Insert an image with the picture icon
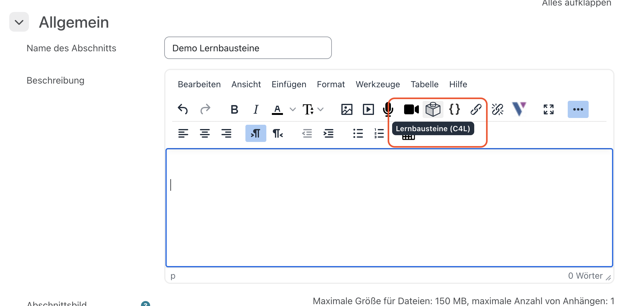 tap(347, 109)
